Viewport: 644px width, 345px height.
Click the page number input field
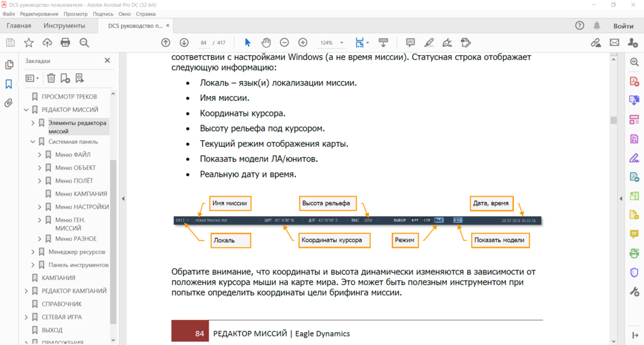tap(204, 42)
